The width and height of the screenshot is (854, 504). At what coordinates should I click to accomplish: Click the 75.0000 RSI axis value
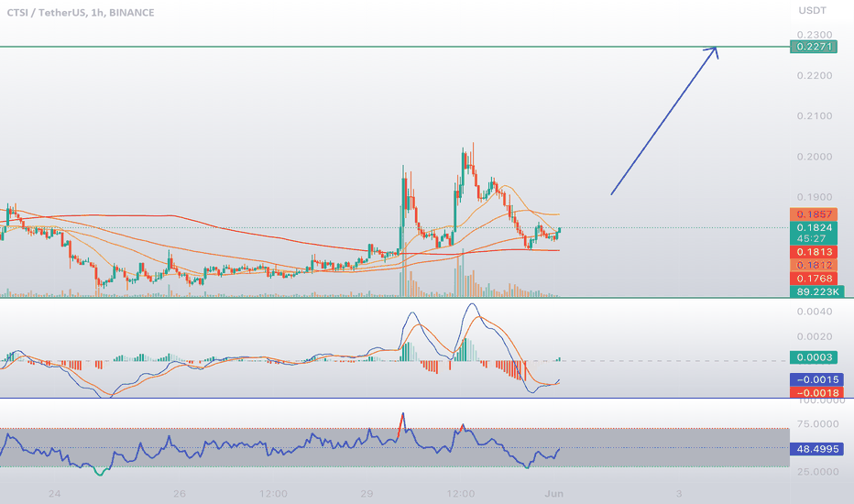pyautogui.click(x=817, y=424)
